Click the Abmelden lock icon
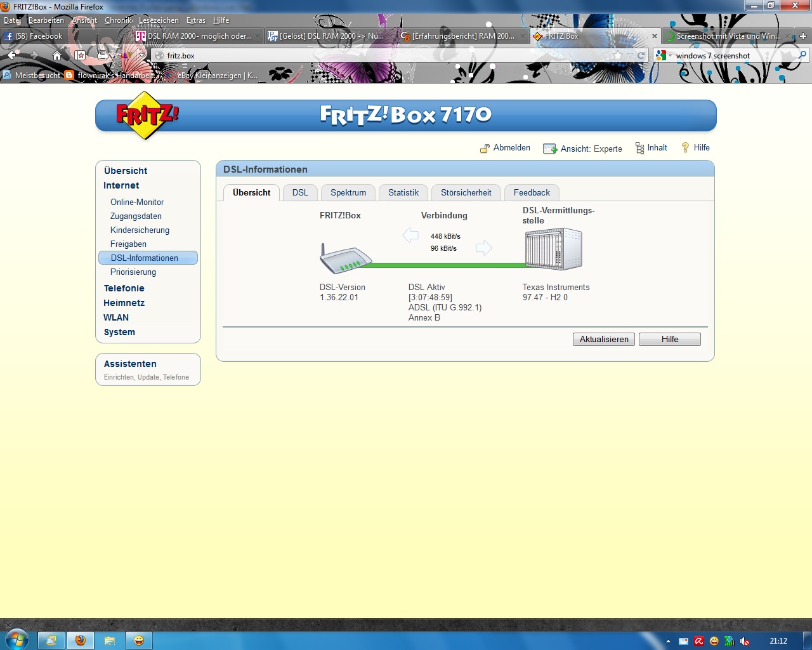Viewport: 812px width, 650px height. coord(485,149)
